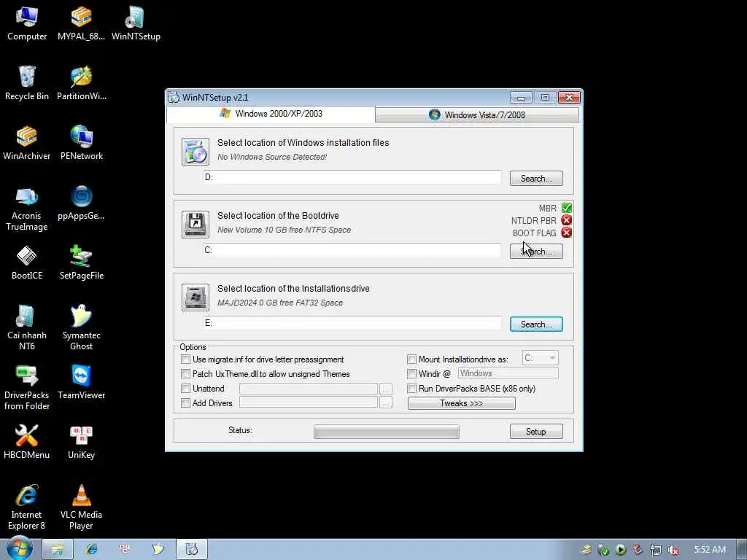Click Search for Windows installation files

pos(536,179)
